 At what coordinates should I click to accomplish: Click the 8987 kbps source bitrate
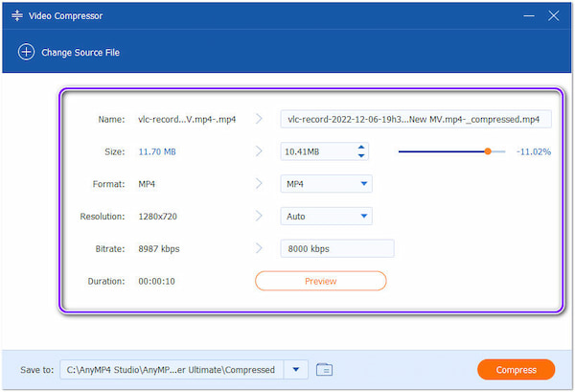point(159,249)
